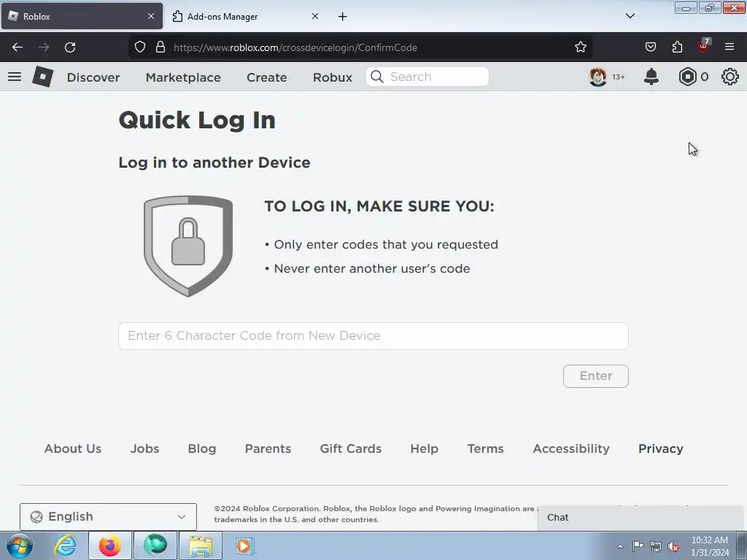
Task: Click the uBlock Origin extension icon
Action: (x=704, y=46)
